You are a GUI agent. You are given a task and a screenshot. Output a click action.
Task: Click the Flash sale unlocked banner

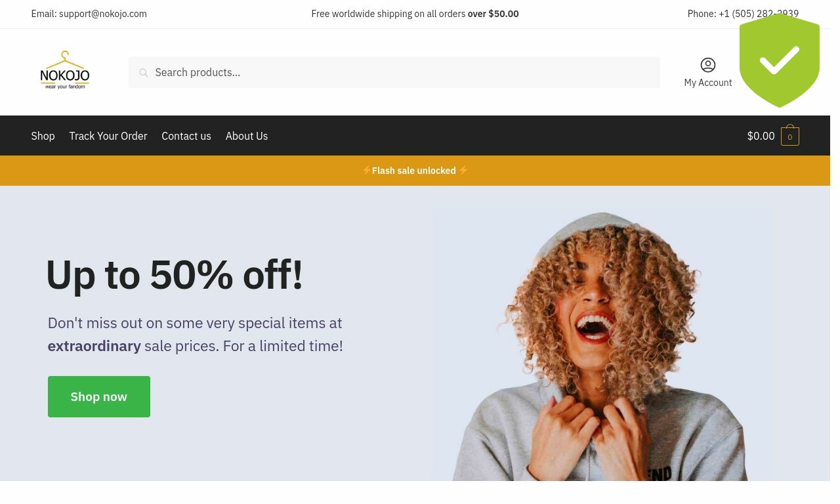coord(415,171)
